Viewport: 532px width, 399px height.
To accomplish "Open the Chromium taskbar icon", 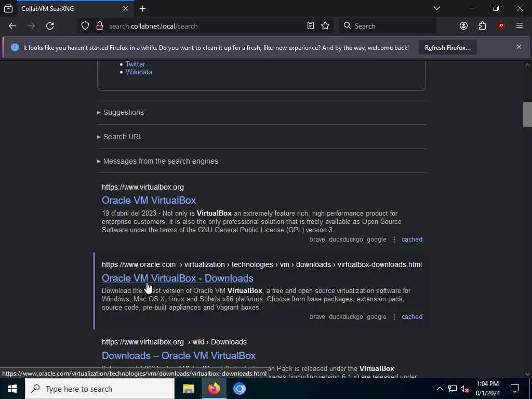I will (x=239, y=389).
